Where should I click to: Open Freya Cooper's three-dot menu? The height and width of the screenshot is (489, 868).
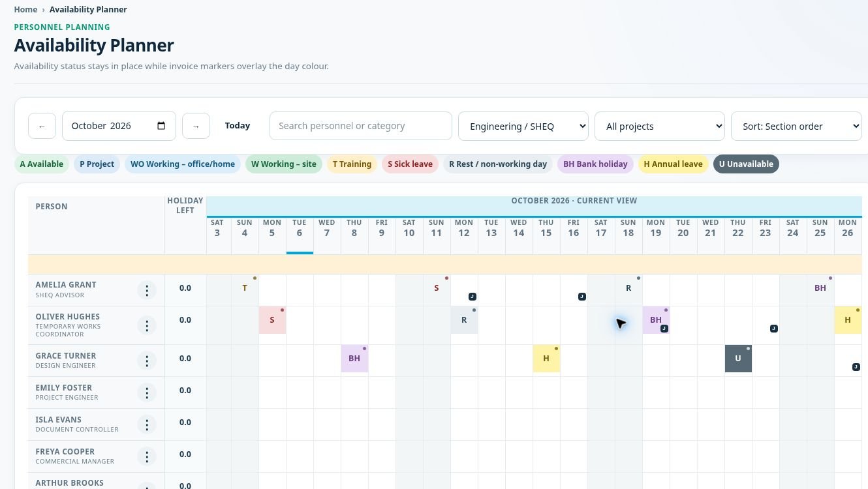tap(147, 456)
